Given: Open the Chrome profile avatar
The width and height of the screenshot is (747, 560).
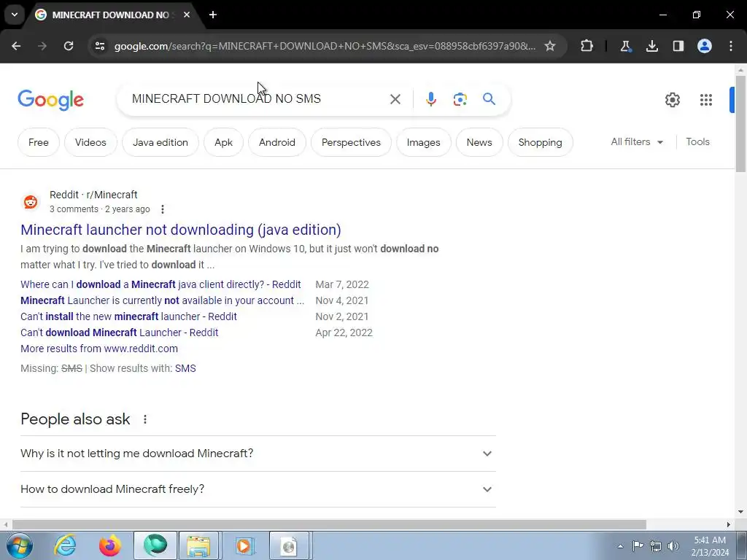Looking at the screenshot, I should point(704,46).
